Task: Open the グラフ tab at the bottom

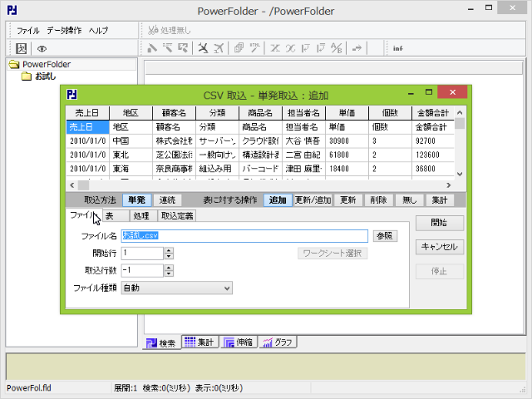Action: 278,342
